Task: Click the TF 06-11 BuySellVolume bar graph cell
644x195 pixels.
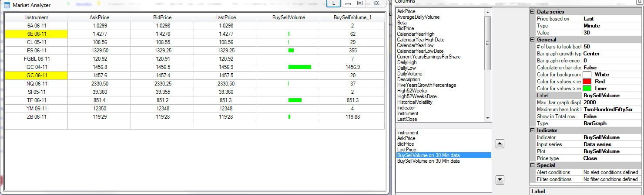Action: coord(288,100)
